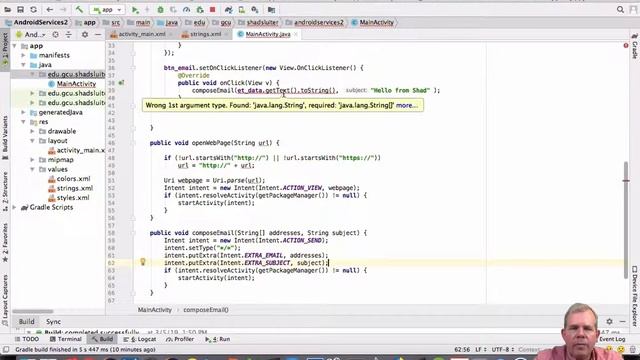
Task: Expand the mipmap folder
Action: pos(32,160)
